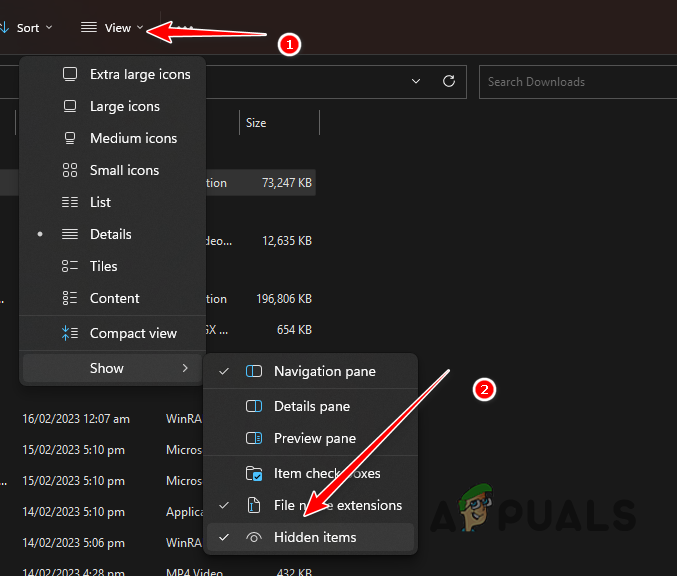The image size is (677, 576).
Task: Open the View dropdown in toolbar
Action: point(112,28)
